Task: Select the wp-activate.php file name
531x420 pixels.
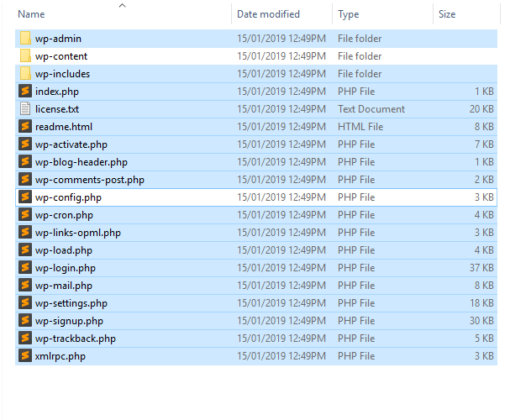Action: [71, 144]
